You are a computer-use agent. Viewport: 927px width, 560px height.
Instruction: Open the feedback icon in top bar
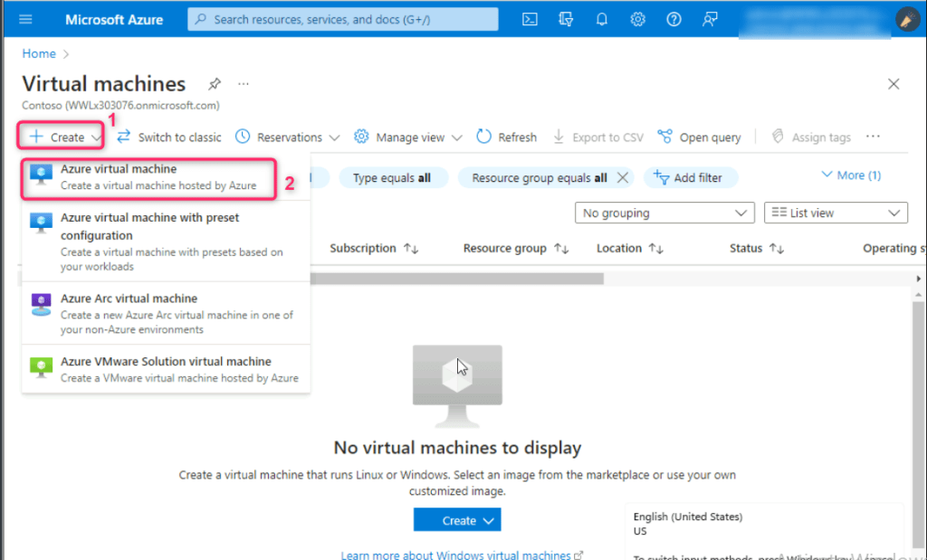(x=709, y=19)
